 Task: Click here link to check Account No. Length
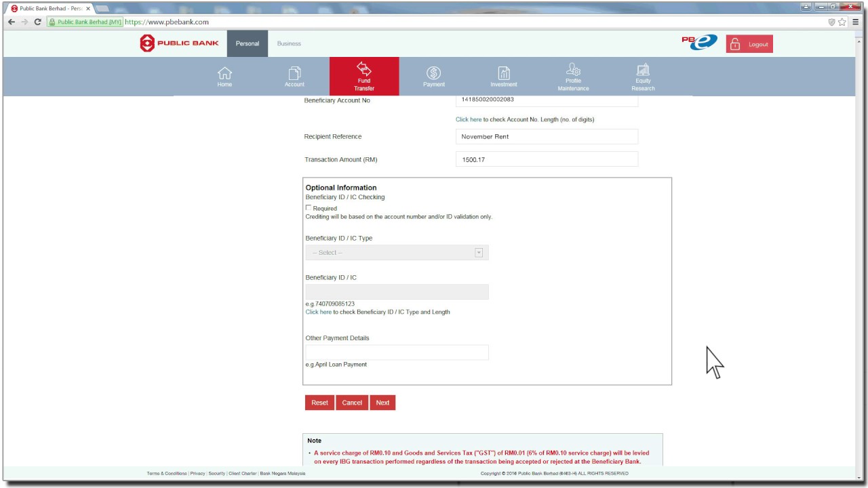point(469,119)
